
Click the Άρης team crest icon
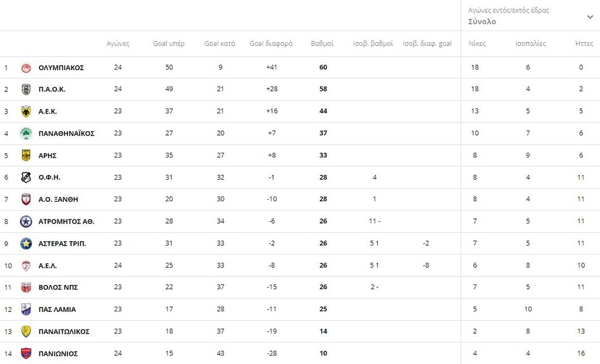26,155
